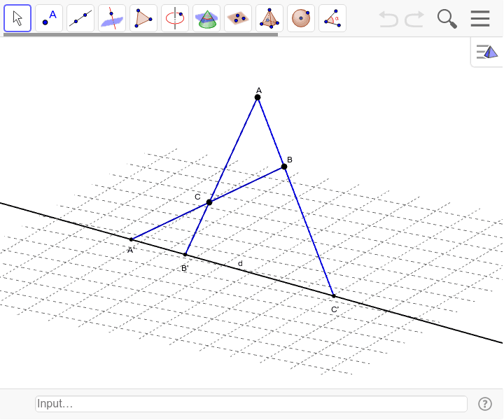Viewport: 504px width, 420px height.
Task: Select the Circle with axis tool
Action: click(175, 18)
